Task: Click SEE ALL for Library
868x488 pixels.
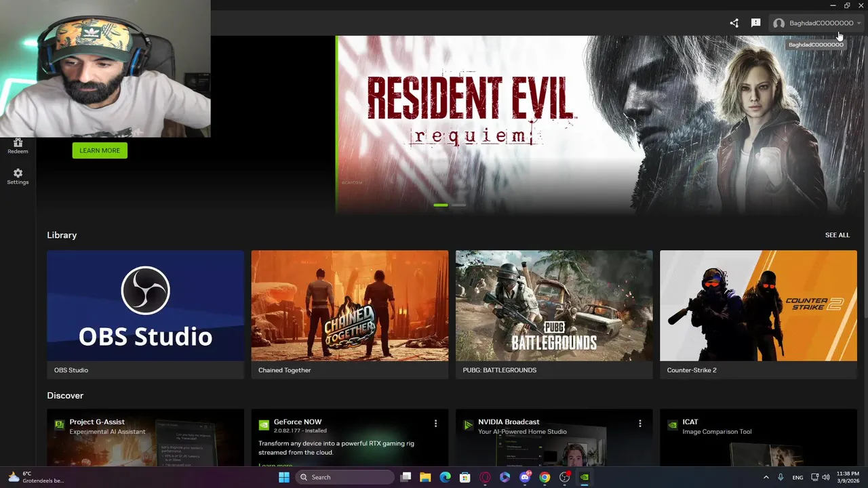Action: pos(837,235)
